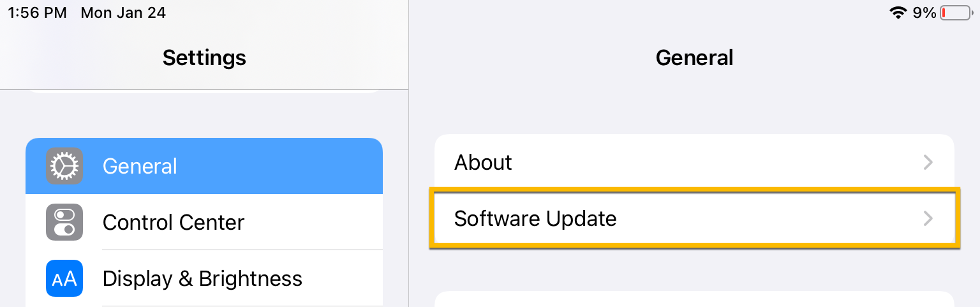This screenshot has height=307, width=980.
Task: Open Control Center settings label
Action: click(174, 222)
